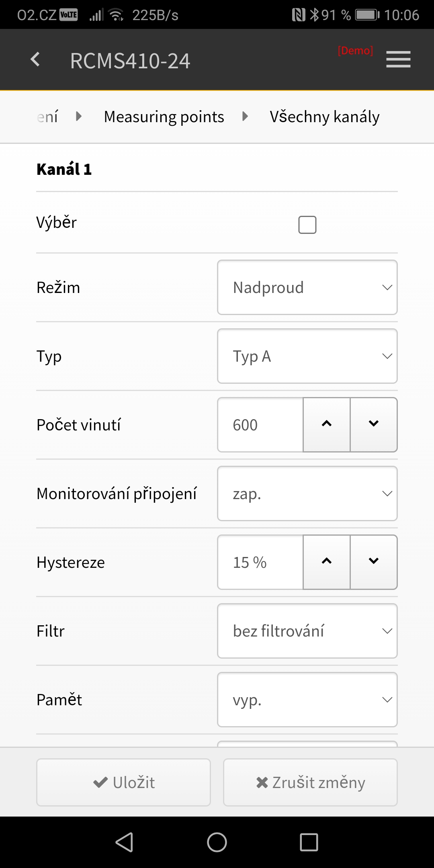Edit the 600 value in Počet vinutí field
Screen dimensions: 434x868
pyautogui.click(x=260, y=424)
